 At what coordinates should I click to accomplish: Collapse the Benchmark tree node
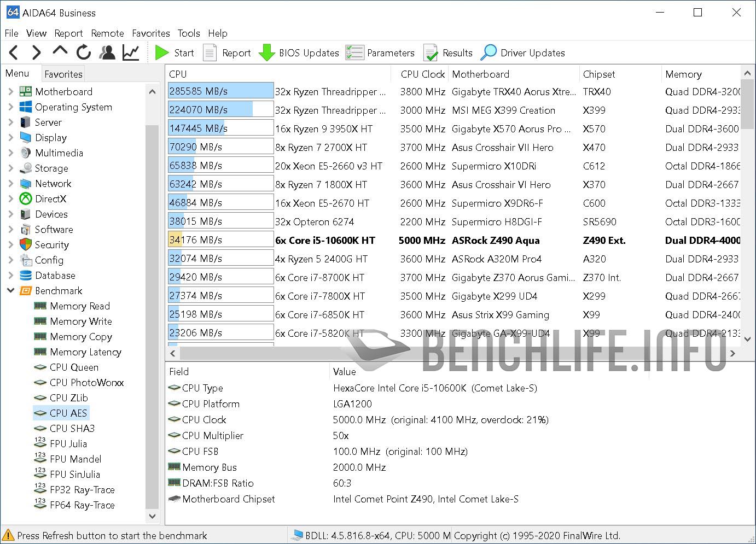coord(11,291)
